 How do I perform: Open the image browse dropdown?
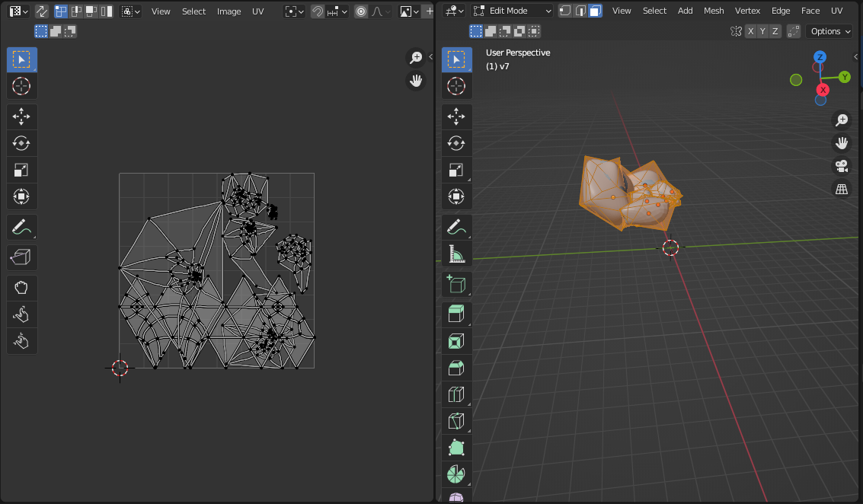pyautogui.click(x=409, y=11)
